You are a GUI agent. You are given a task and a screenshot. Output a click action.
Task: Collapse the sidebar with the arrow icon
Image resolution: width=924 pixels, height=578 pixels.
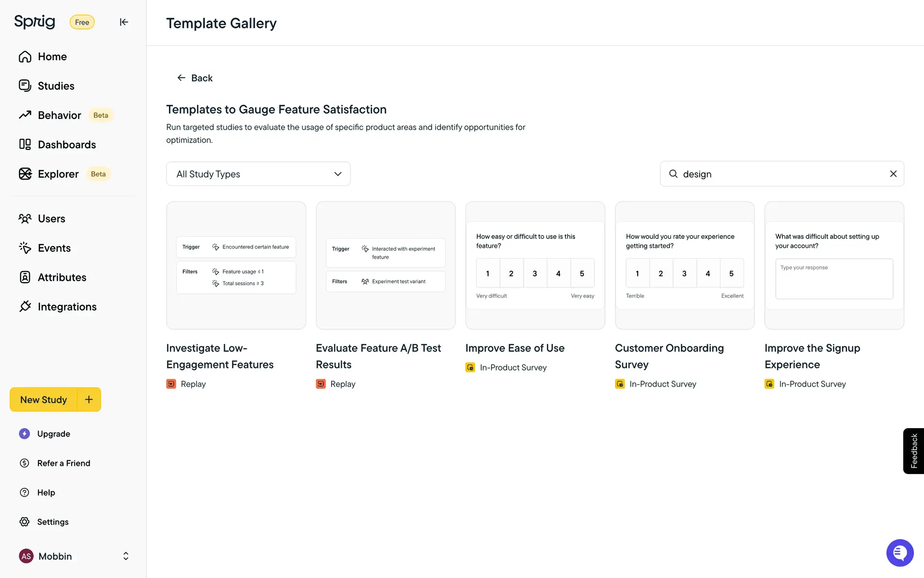124,22
